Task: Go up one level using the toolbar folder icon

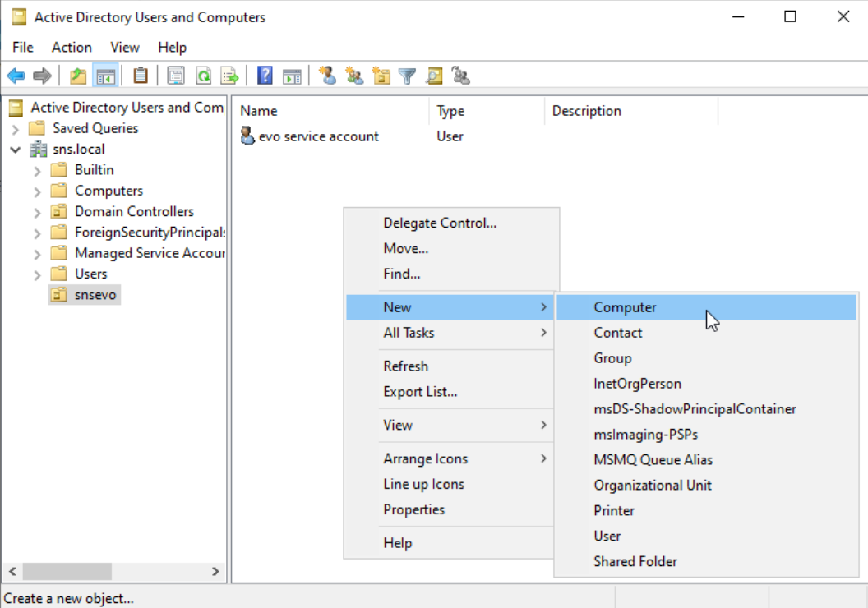Action: point(78,76)
